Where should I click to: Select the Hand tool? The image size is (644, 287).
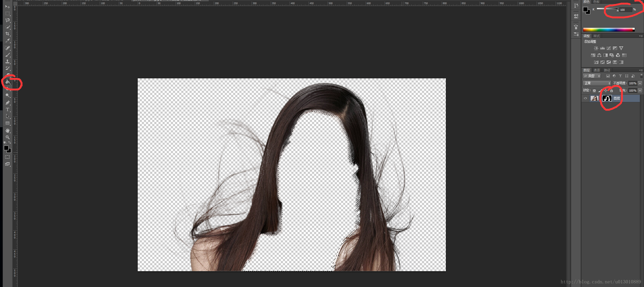click(8, 131)
